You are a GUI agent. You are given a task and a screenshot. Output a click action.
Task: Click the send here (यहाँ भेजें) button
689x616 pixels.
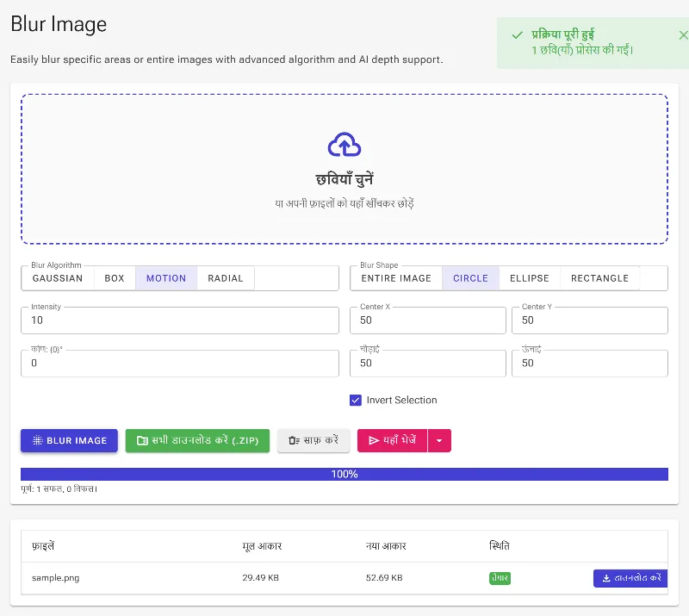click(x=392, y=440)
